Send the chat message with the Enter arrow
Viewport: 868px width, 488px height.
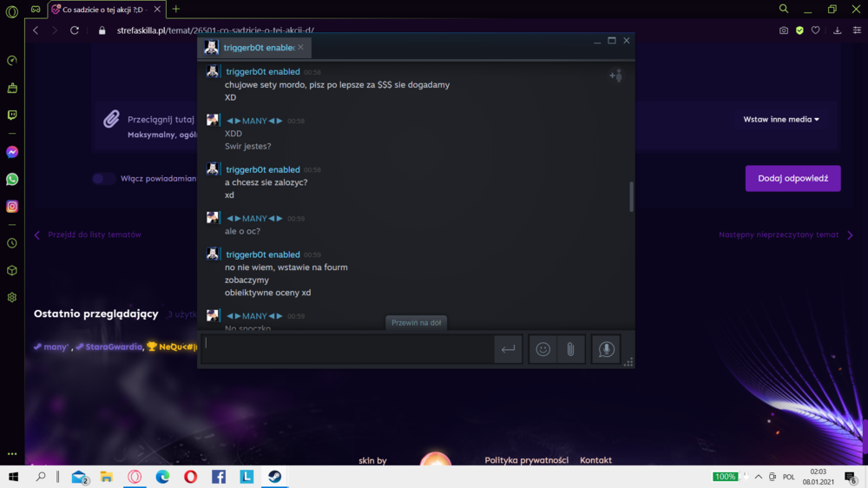pyautogui.click(x=508, y=349)
